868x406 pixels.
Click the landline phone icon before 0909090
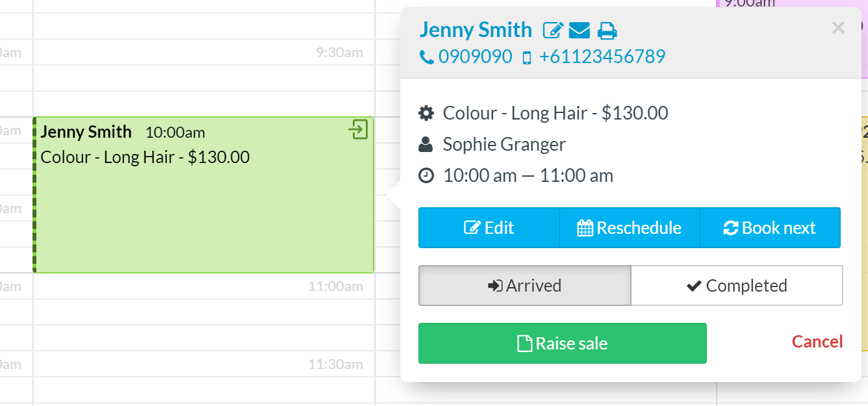tap(427, 57)
